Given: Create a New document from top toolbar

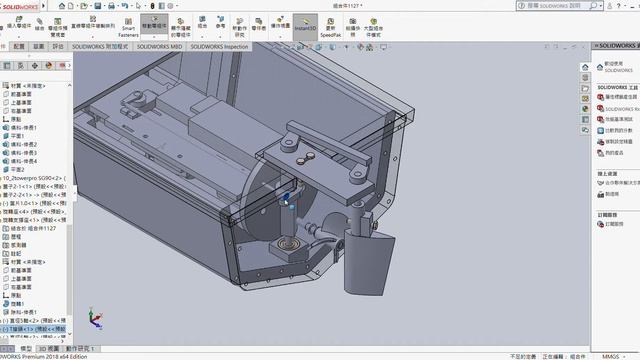Looking at the screenshot, I should (x=71, y=6).
